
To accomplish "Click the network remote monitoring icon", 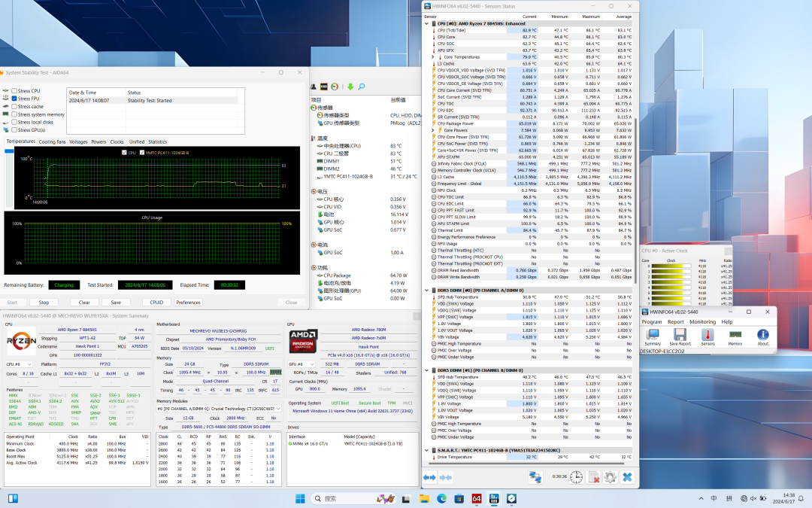I will (x=535, y=477).
